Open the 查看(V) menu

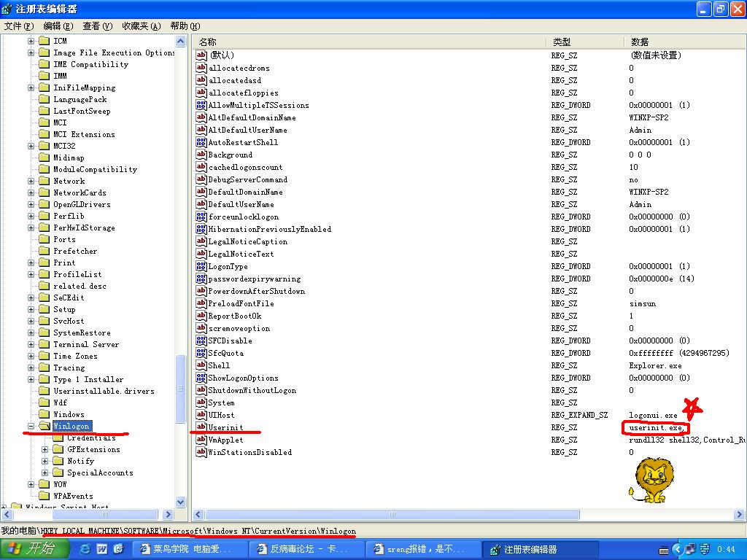[97, 26]
